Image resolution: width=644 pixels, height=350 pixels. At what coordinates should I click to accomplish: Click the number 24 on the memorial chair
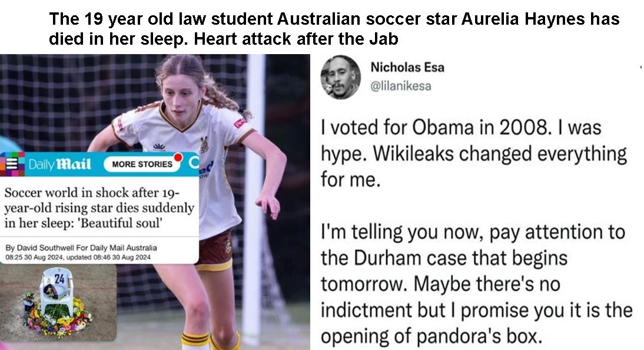click(59, 279)
